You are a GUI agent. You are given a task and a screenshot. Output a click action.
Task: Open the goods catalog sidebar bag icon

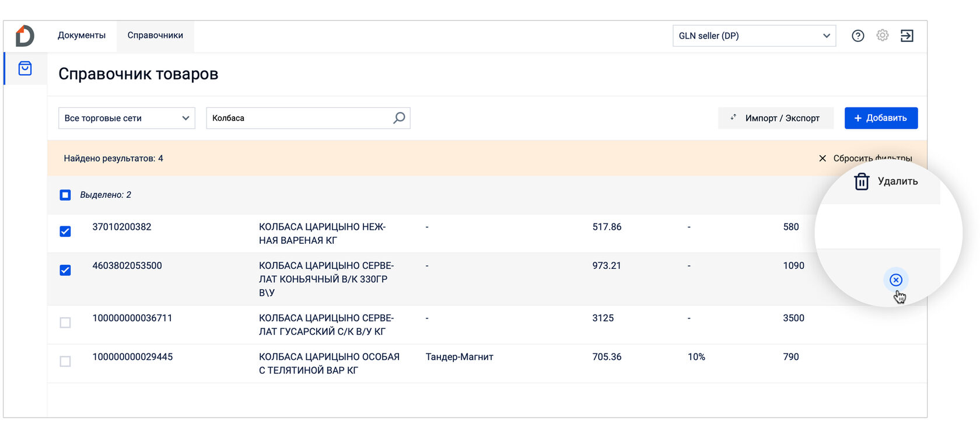pyautogui.click(x=25, y=68)
